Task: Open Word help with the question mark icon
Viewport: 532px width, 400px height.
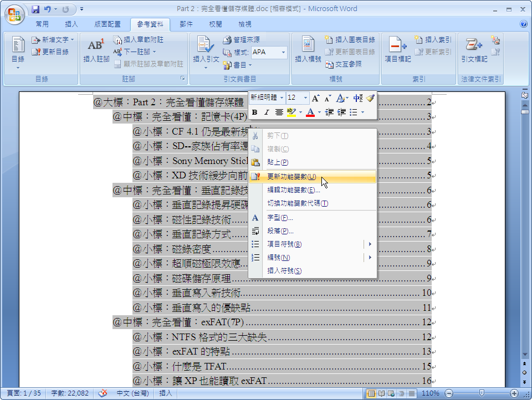Action: pyautogui.click(x=524, y=24)
